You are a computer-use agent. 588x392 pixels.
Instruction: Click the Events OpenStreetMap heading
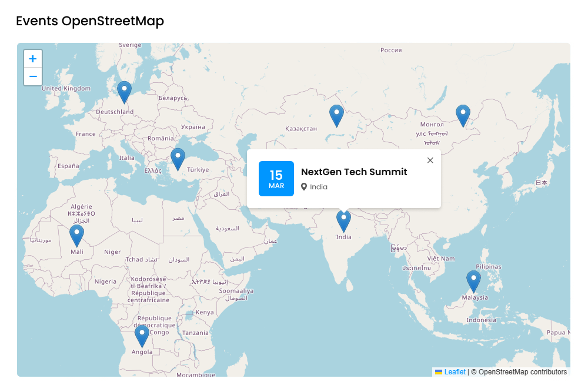point(90,21)
